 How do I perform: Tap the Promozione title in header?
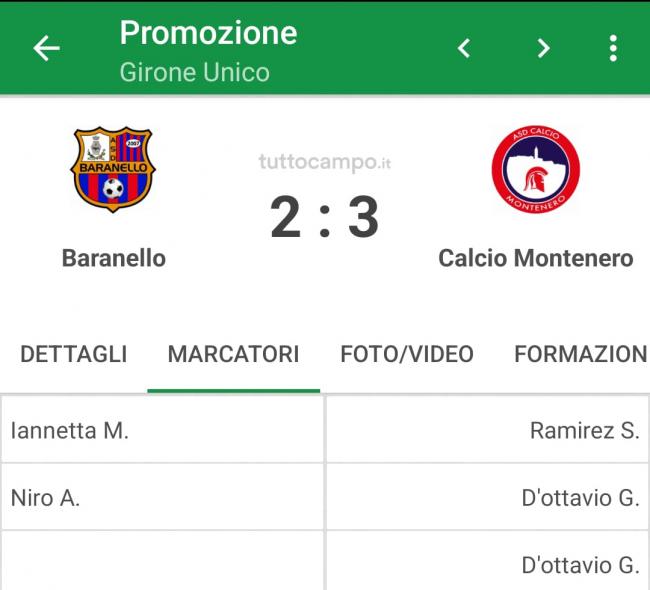coord(208,33)
